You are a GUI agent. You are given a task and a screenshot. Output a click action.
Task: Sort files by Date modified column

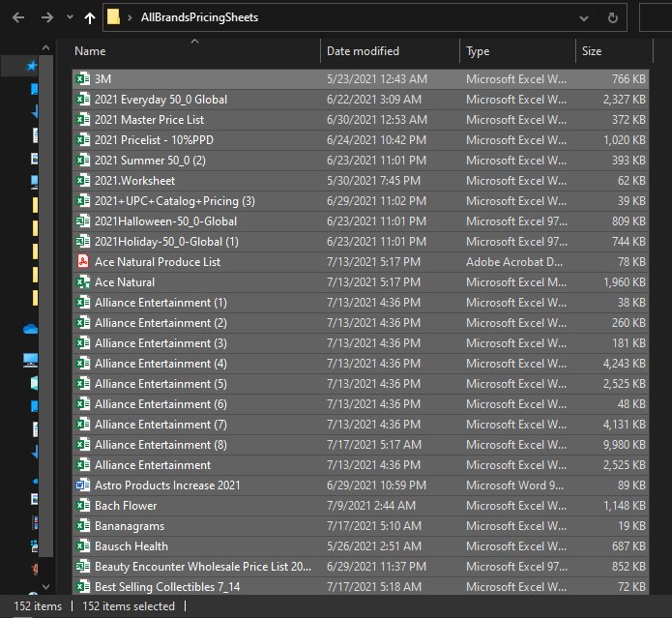click(x=390, y=51)
